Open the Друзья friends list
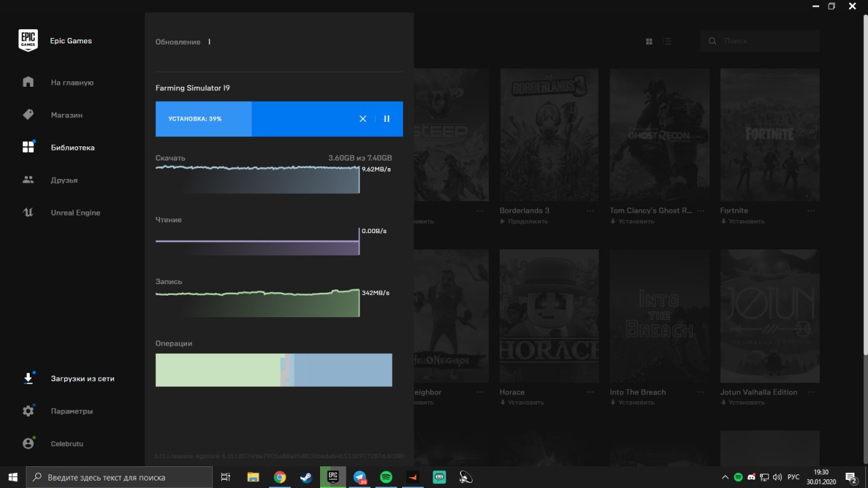Screen dimensions: 868x488 [x=64, y=180]
